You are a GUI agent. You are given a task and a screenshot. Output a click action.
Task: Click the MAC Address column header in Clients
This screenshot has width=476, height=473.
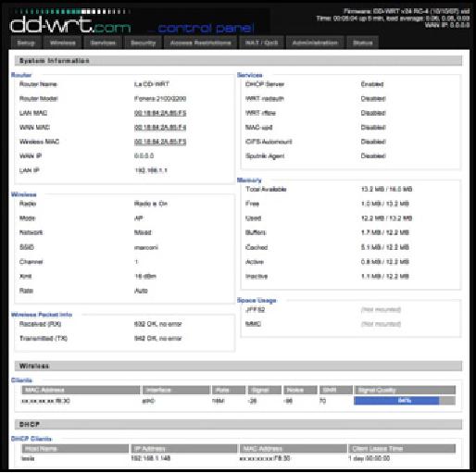pyautogui.click(x=81, y=390)
